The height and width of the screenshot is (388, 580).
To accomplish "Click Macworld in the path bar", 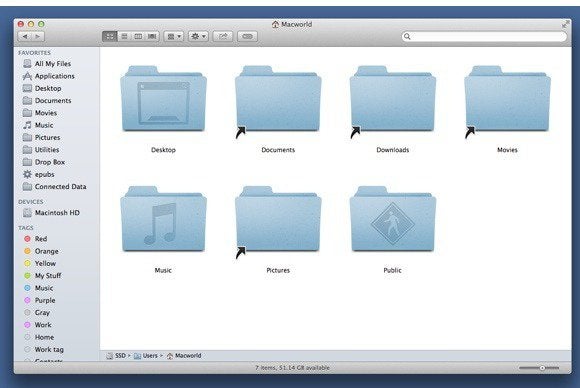I will 184,356.
